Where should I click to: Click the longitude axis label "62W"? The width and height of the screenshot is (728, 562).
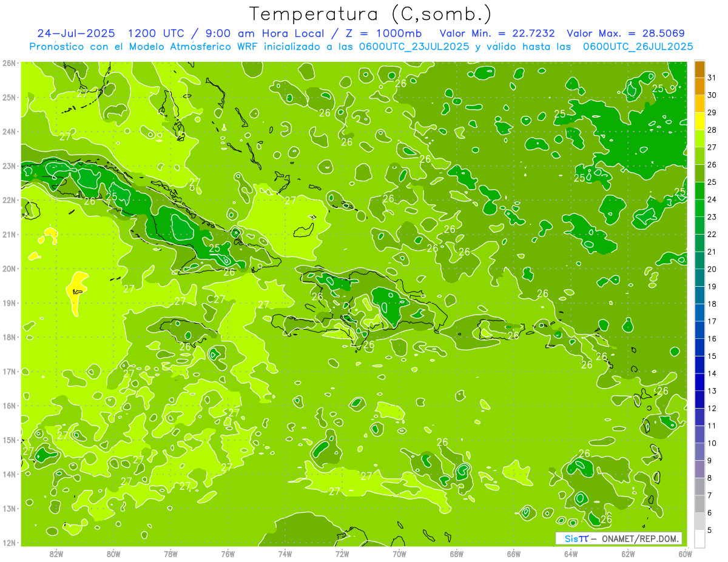click(628, 554)
